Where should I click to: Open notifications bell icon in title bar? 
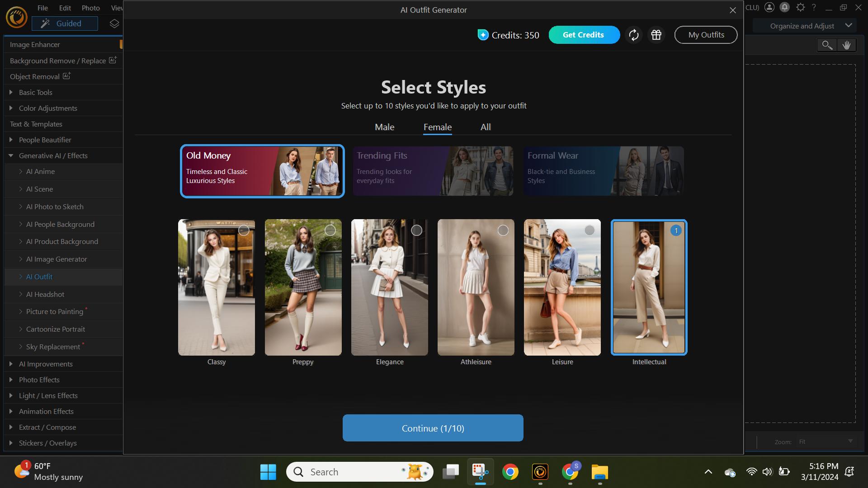[x=785, y=7]
